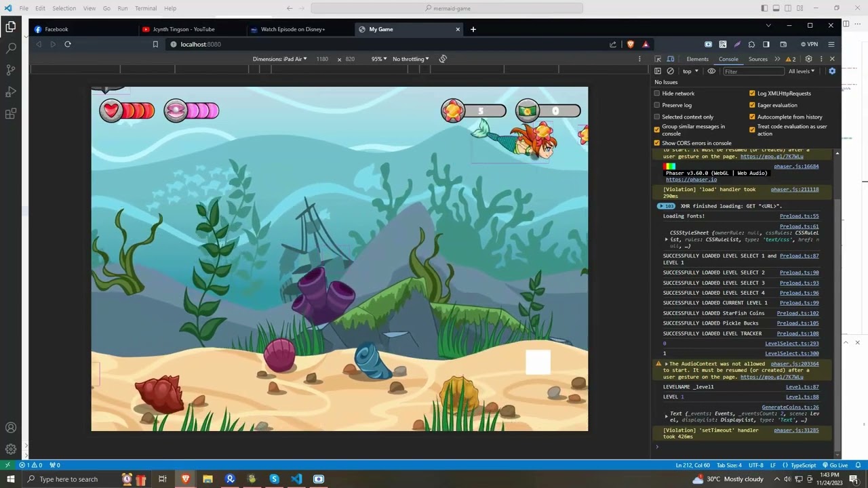
Task: Open VS Code Manage gear in activity bar
Action: tap(11, 449)
